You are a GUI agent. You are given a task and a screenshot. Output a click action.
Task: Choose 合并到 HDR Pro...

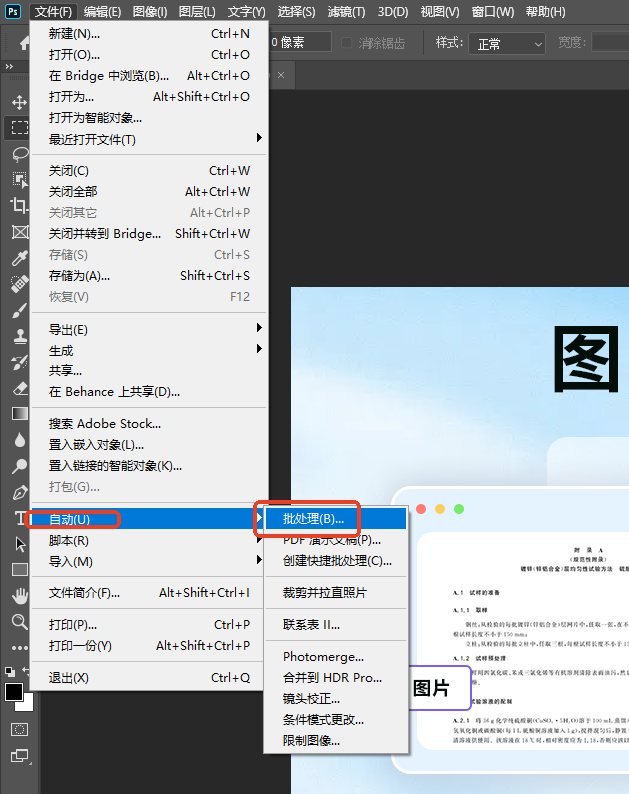336,678
